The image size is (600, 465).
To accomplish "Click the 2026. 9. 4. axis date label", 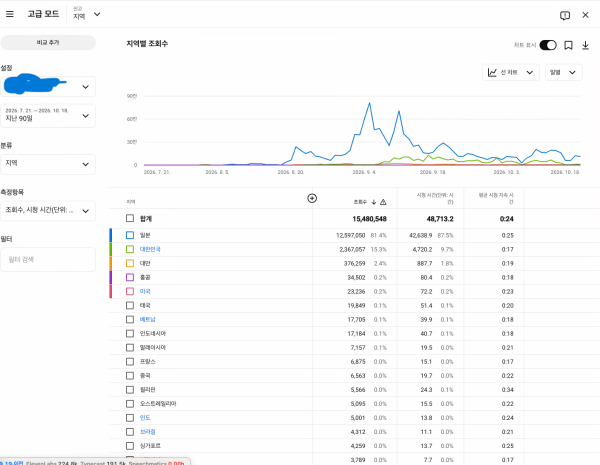I will tap(364, 172).
